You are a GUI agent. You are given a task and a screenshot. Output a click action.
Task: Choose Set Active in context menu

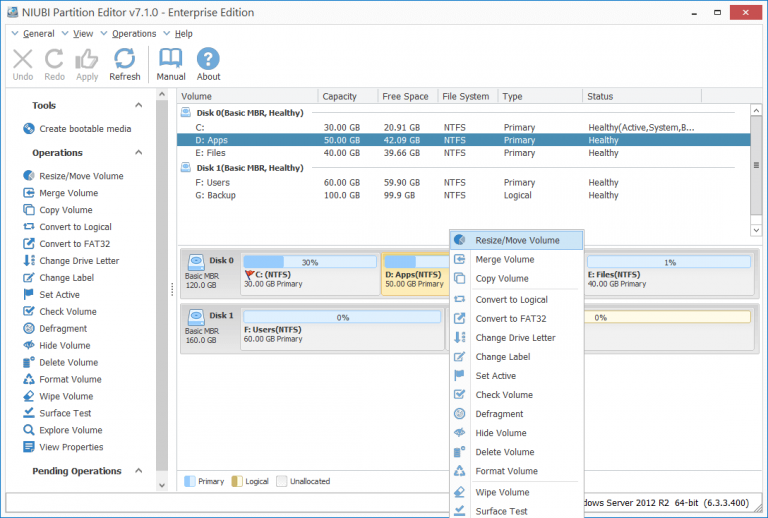[x=516, y=376]
